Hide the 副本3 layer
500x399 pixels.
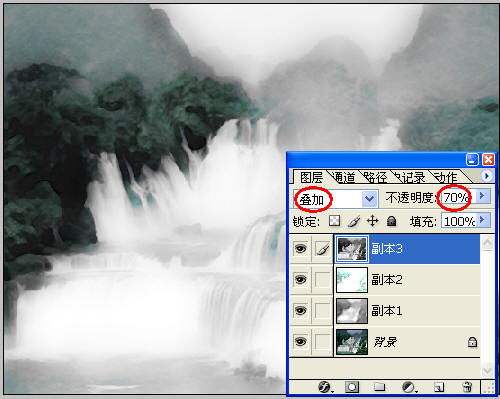[300, 249]
